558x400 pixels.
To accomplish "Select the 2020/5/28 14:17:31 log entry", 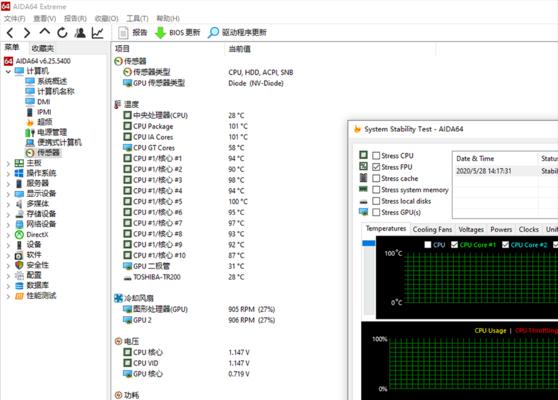I will pos(484,171).
